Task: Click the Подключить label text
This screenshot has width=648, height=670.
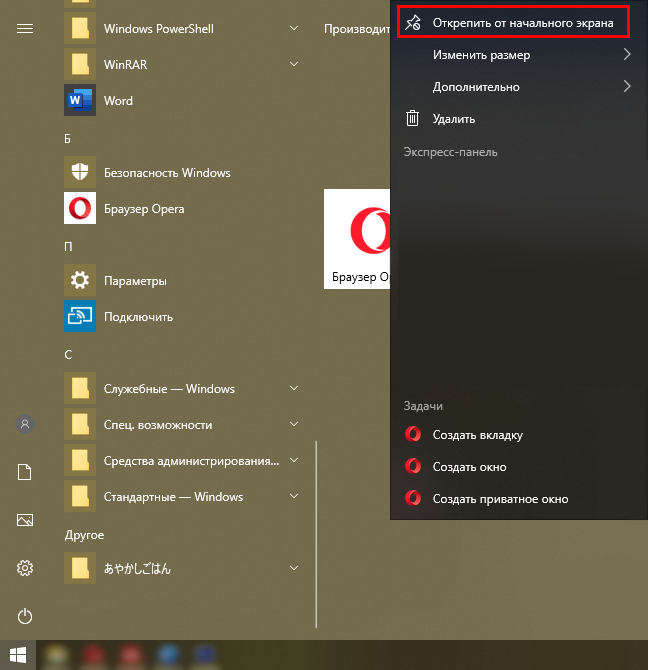Action: 138,317
